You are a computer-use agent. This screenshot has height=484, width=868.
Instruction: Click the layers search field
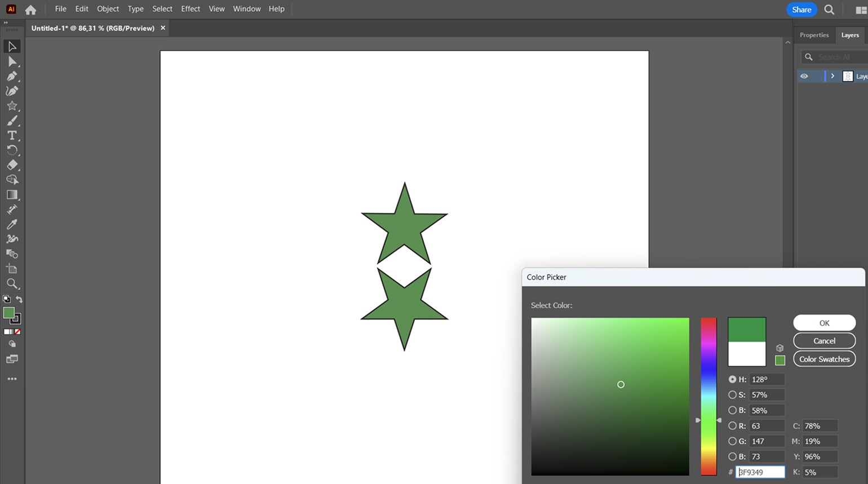tap(835, 57)
